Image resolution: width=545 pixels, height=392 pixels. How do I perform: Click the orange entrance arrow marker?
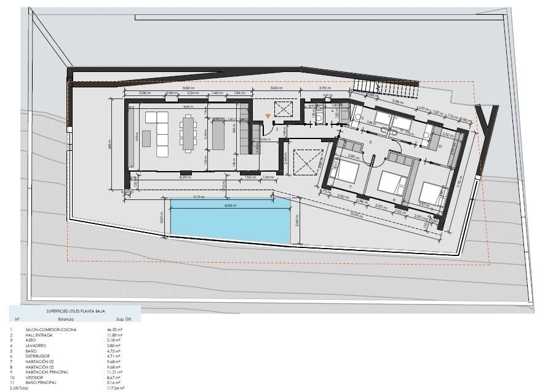tap(267, 116)
